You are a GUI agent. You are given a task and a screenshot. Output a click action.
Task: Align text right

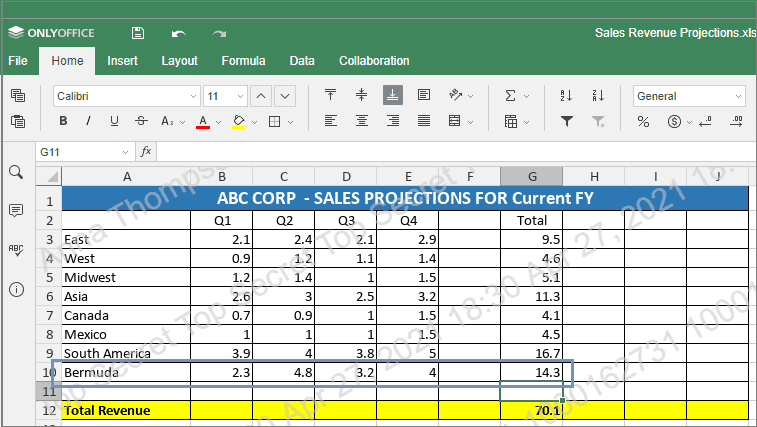pos(393,121)
